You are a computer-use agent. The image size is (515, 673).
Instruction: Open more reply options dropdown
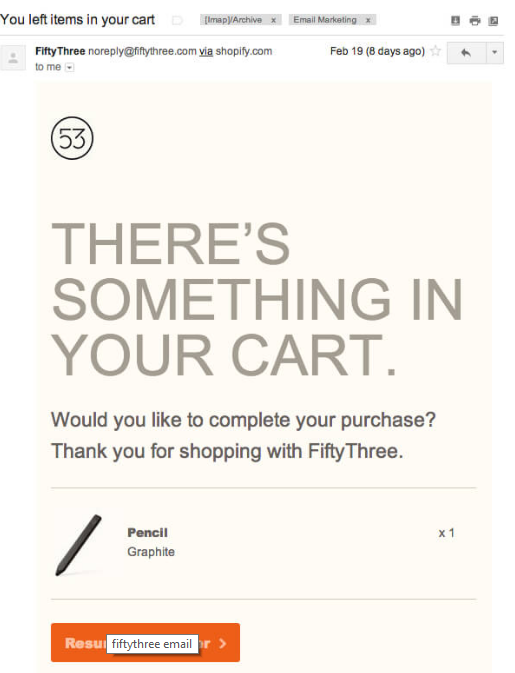(494, 53)
